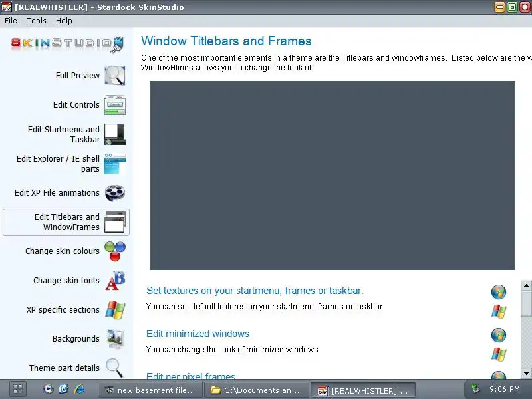
Task: Click the film reel animations icon
Action: point(115,193)
